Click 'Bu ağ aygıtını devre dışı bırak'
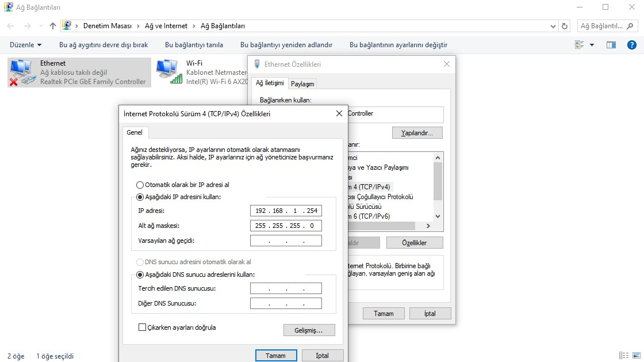This screenshot has height=362, width=644. tap(103, 45)
